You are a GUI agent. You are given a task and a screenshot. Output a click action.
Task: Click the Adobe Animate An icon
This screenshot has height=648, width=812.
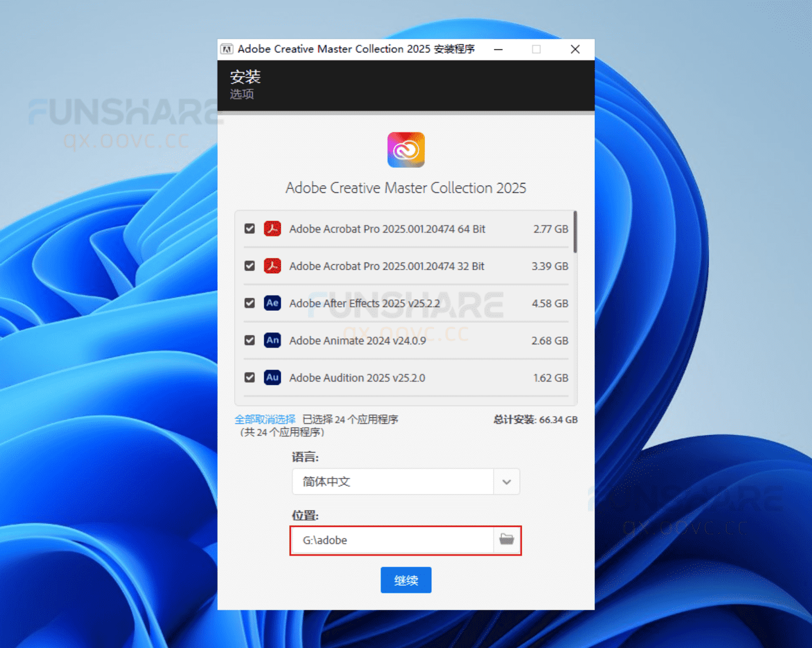coord(273,341)
